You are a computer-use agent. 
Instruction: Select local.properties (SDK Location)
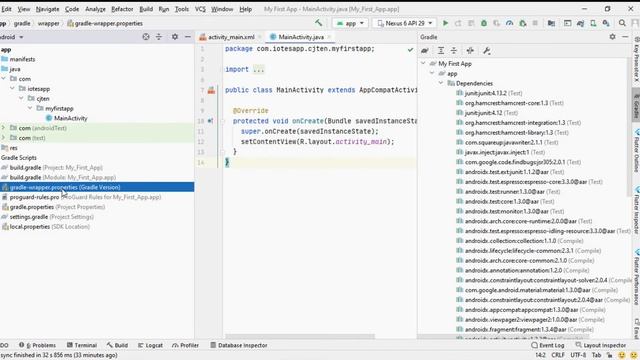(x=45, y=227)
